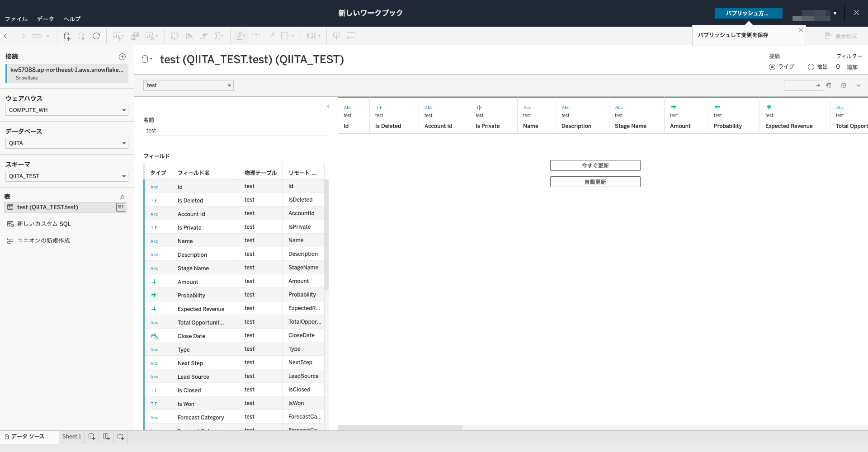The height and width of the screenshot is (452, 868).
Task: Click the data grid settings gear
Action: [844, 85]
